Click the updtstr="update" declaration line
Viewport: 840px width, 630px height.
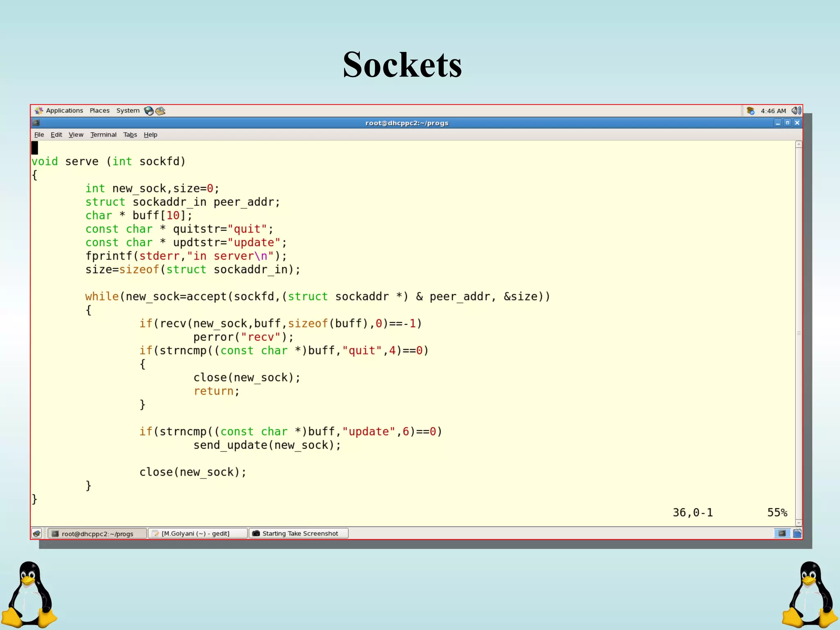tap(186, 243)
